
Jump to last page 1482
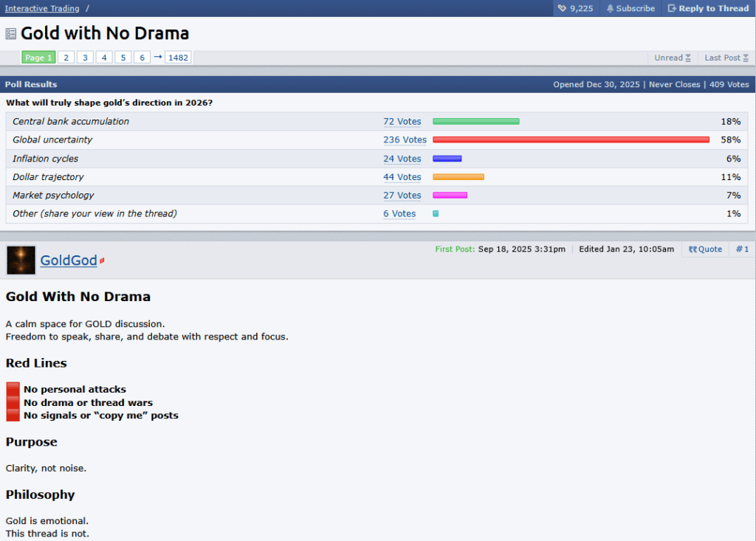(178, 58)
